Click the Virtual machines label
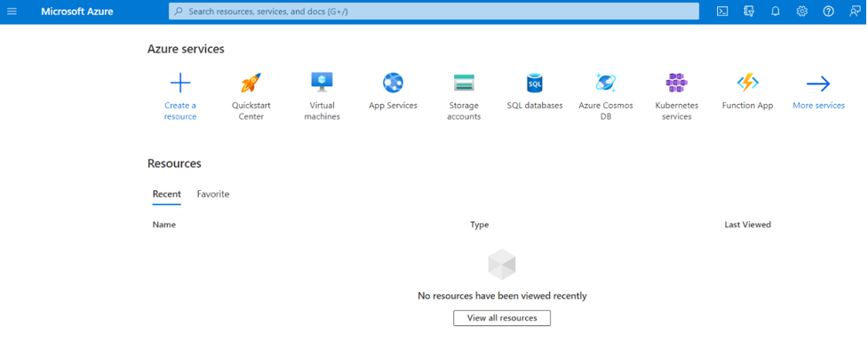The image size is (868, 342). pos(323,111)
